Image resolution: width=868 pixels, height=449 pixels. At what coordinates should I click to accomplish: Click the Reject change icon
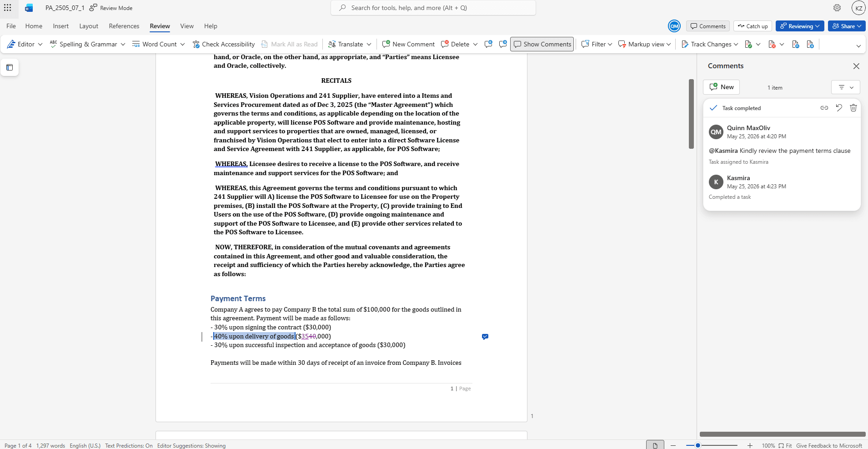[x=772, y=44]
